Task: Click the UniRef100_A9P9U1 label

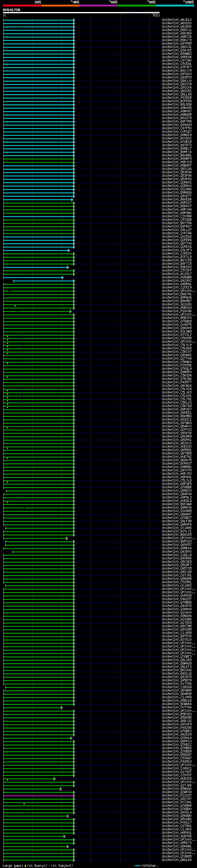Action: [x=177, y=833]
